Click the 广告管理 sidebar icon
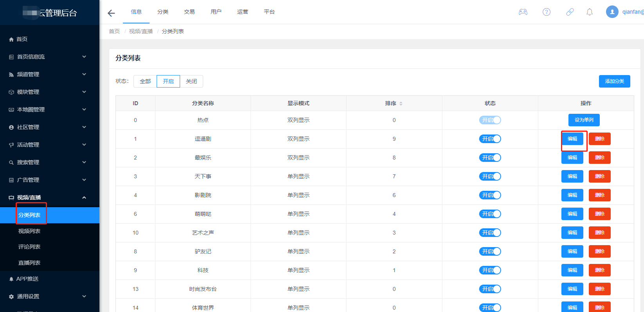 pyautogui.click(x=11, y=180)
